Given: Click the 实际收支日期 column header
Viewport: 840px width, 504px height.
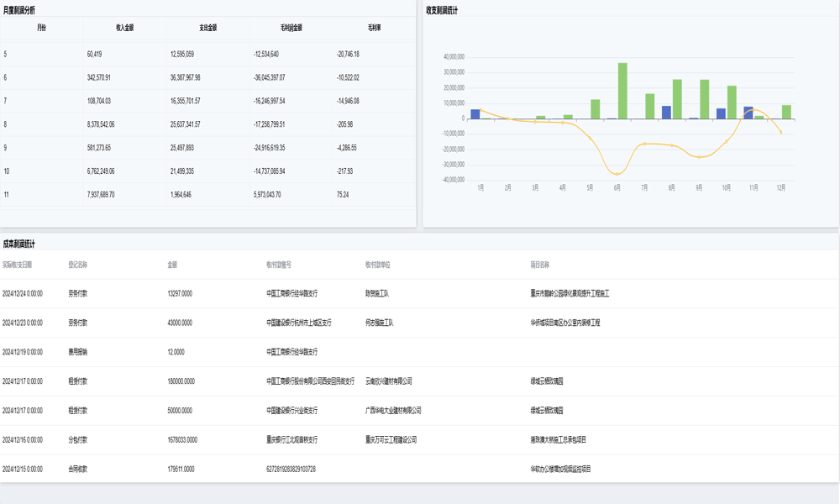Looking at the screenshot, I should [18, 265].
